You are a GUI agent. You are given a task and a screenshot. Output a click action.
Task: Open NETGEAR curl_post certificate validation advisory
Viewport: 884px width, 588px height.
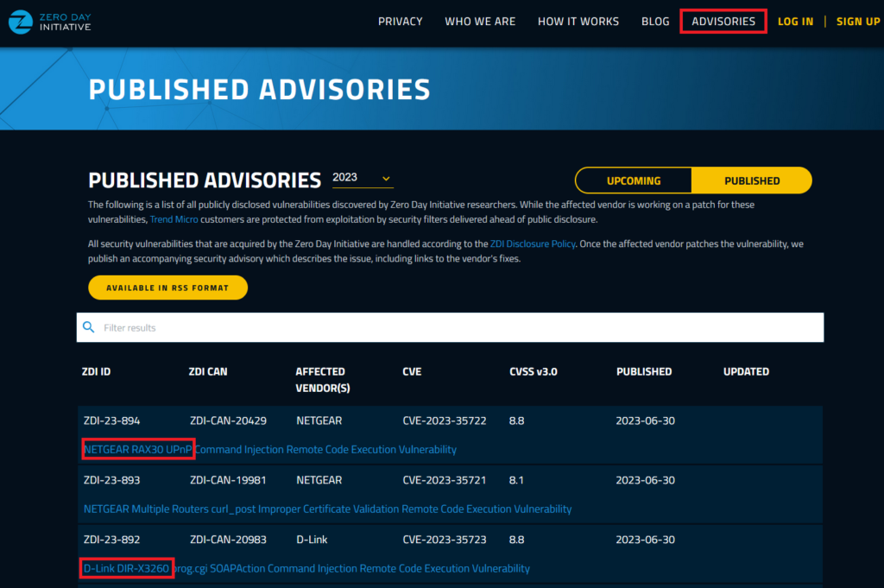click(x=327, y=509)
